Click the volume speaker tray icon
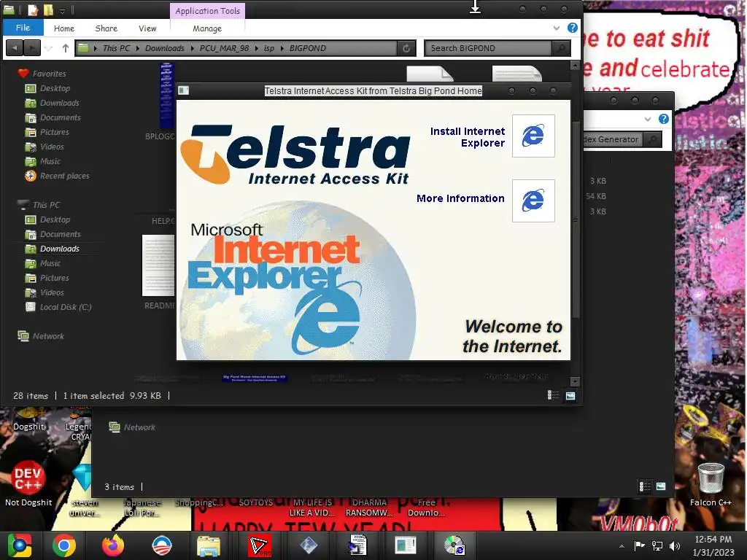 675,545
